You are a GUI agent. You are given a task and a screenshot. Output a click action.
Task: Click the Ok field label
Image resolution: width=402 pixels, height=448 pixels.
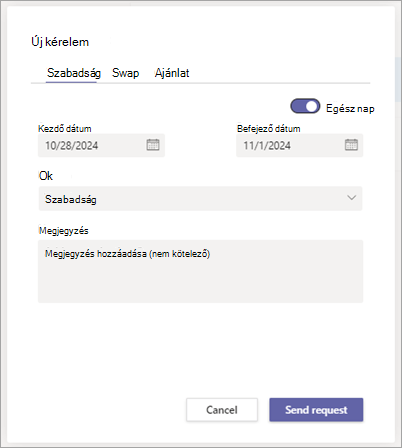click(46, 176)
